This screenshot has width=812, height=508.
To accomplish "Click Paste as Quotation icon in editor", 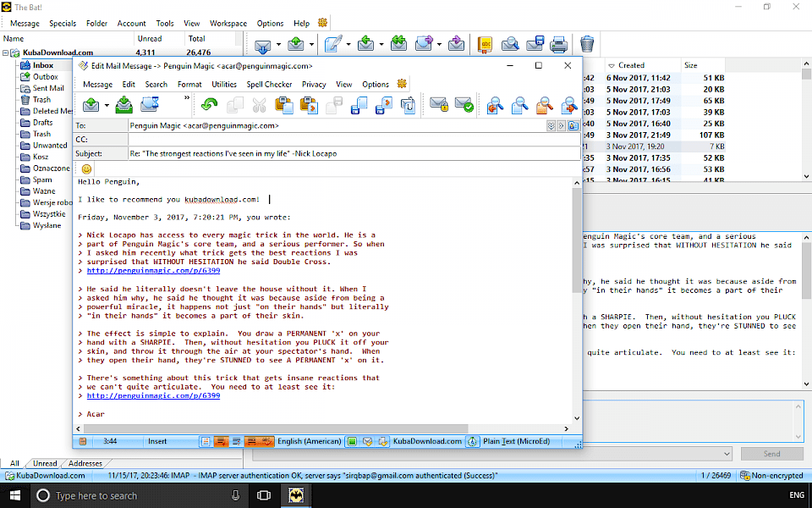I will pos(310,105).
